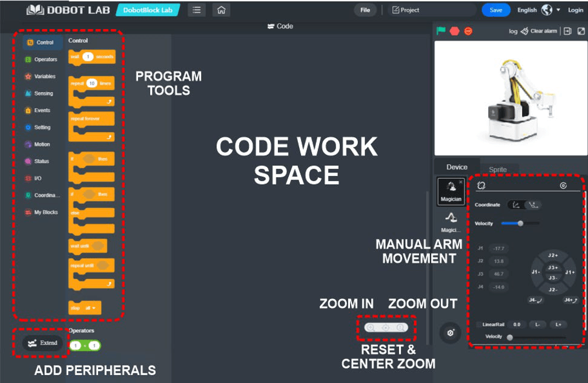Switch to the Sprite tab

tap(497, 169)
